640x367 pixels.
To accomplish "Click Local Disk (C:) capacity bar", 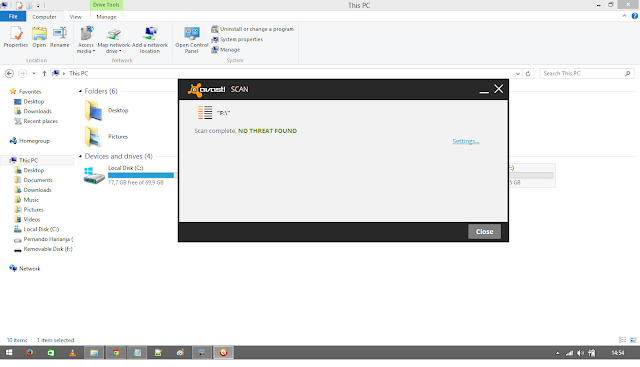I will click(142, 175).
